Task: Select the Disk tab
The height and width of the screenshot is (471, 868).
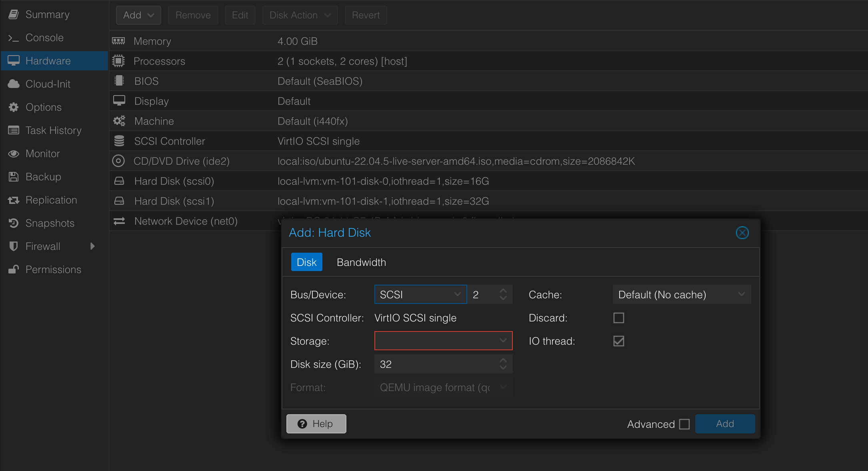Action: click(306, 262)
